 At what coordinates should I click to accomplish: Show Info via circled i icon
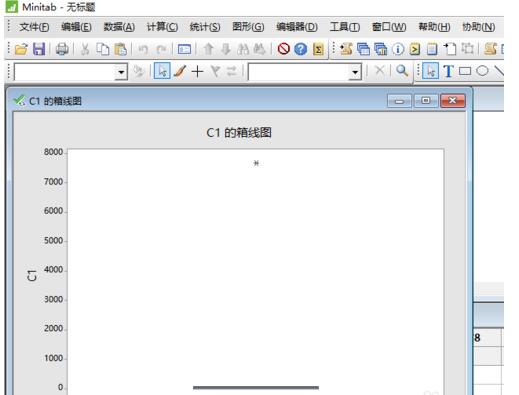[x=398, y=49]
